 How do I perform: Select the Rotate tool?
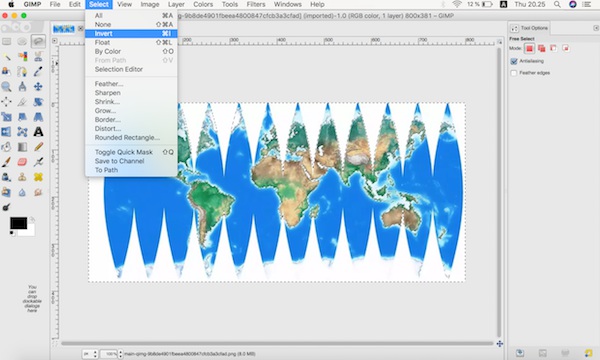point(38,102)
